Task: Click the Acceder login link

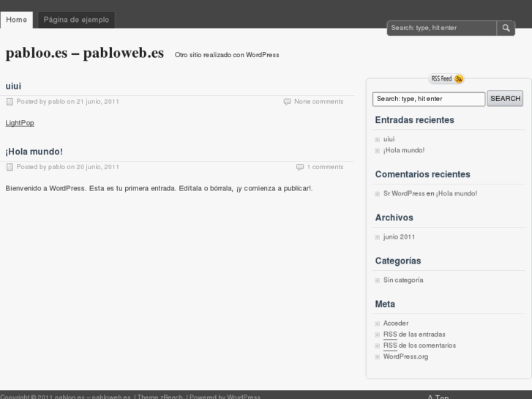Action: 396,324
